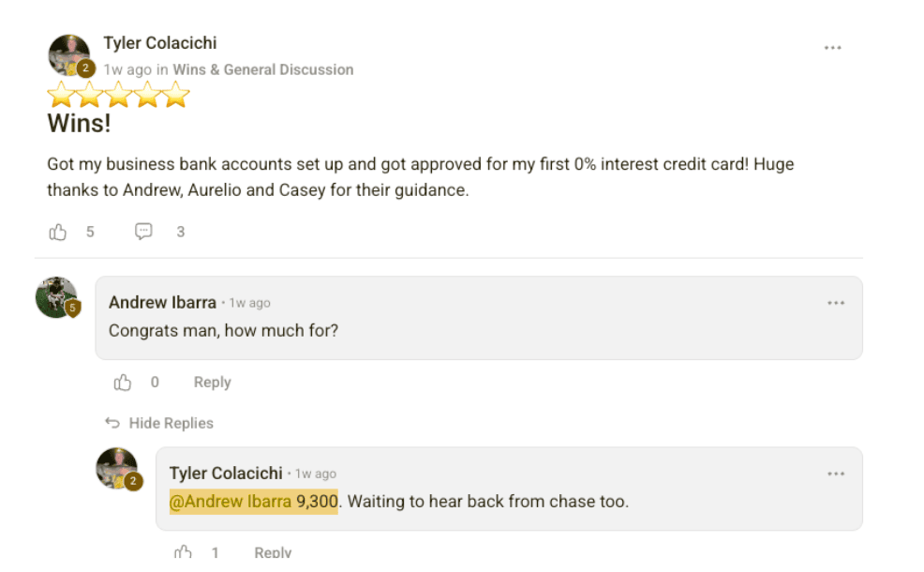The height and width of the screenshot is (572, 924).
Task: Like Tyler's reply about 9,300
Action: [184, 552]
